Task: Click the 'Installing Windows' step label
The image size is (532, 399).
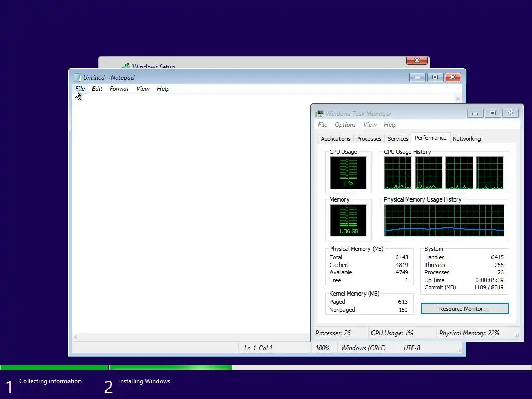Action: coord(144,381)
